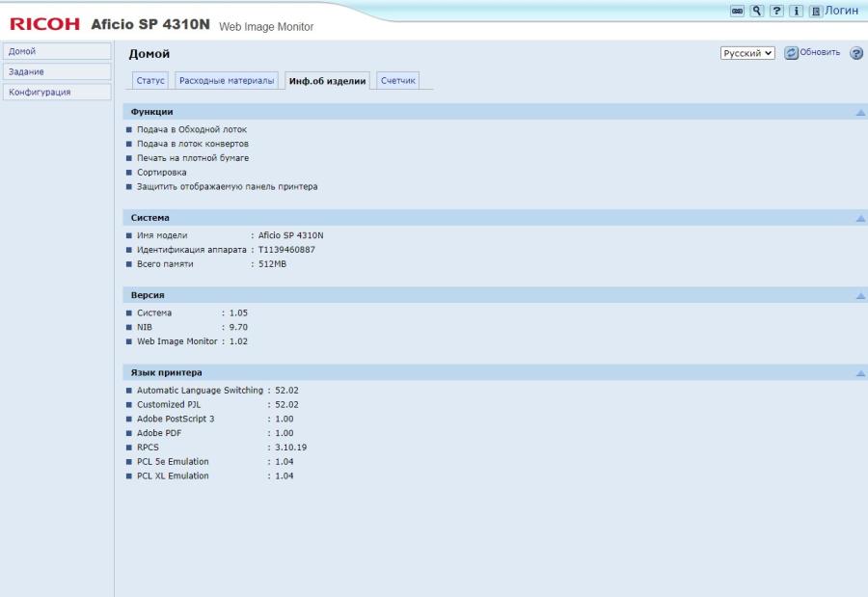The height and width of the screenshot is (597, 868).
Task: Click the NIB version value 9.70
Action: pos(238,327)
